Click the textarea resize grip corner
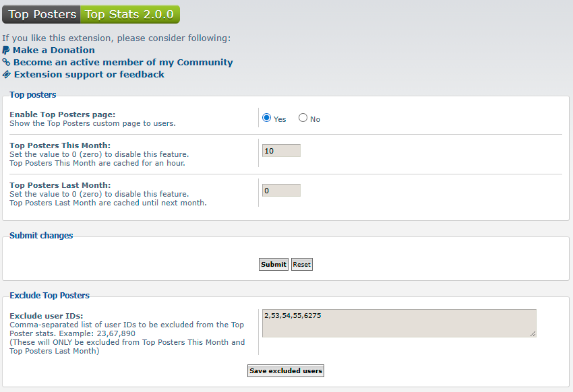573x392 pixels. (x=533, y=333)
